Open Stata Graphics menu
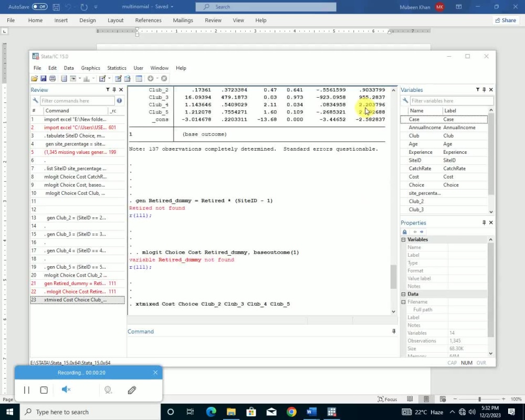The image size is (525, 420). pos(90,68)
